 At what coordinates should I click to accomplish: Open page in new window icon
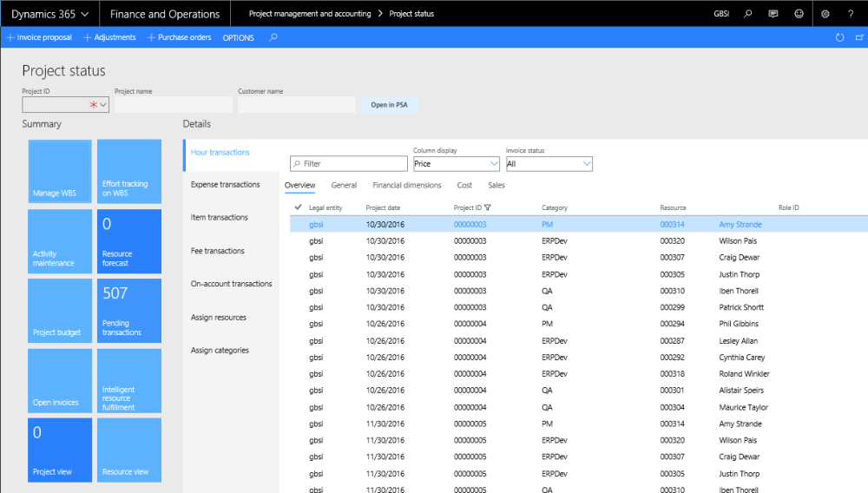pos(858,38)
